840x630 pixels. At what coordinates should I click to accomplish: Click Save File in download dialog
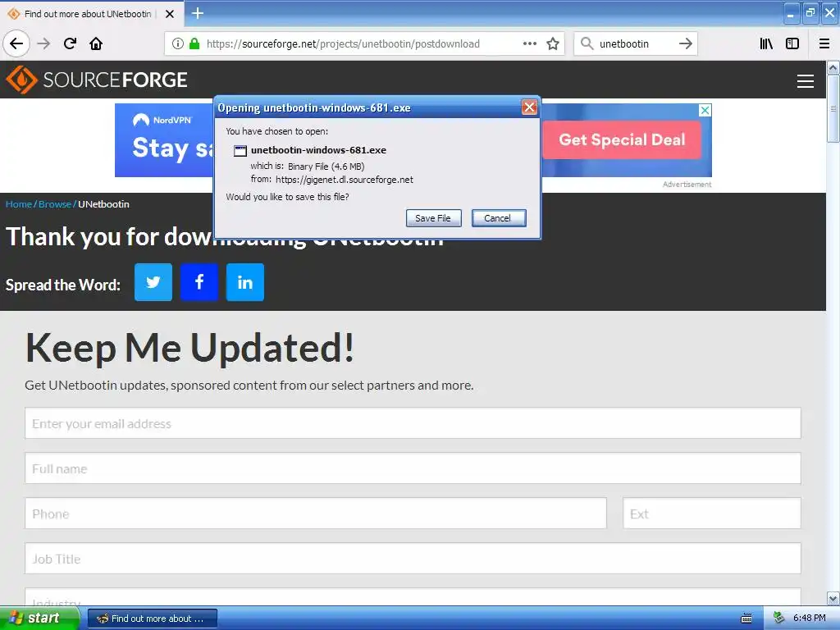(x=433, y=218)
